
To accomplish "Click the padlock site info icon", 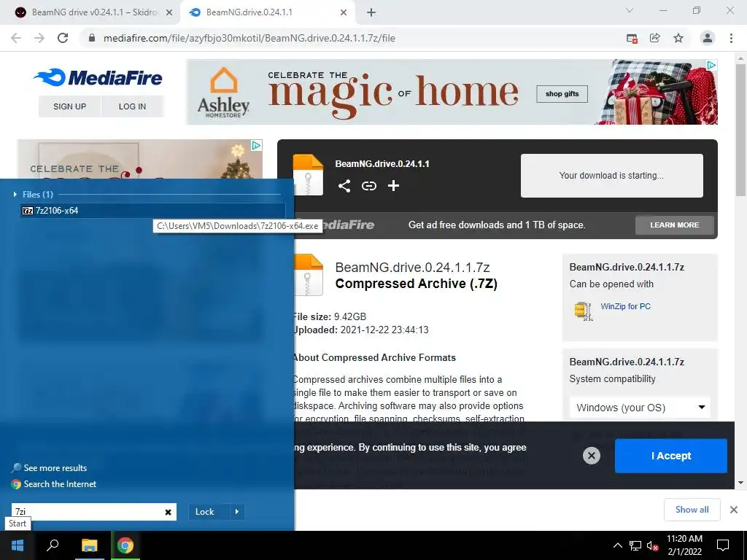I will [x=92, y=38].
